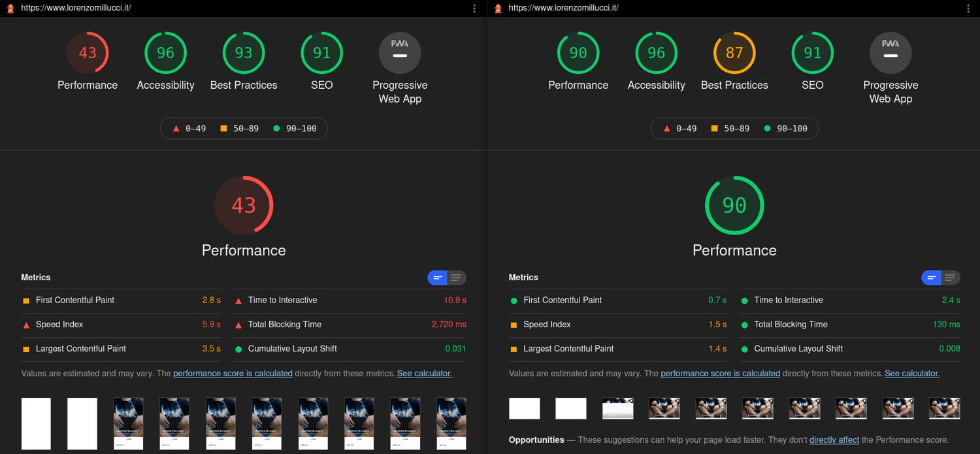Click the first blank filmstrip frame on the left
980x454 pixels.
(x=36, y=424)
